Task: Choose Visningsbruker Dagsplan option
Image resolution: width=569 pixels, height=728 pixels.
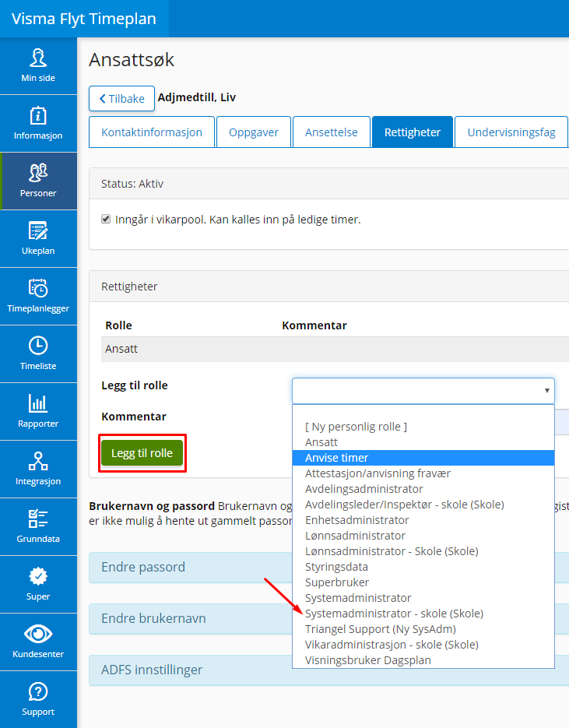Action: (x=423, y=660)
